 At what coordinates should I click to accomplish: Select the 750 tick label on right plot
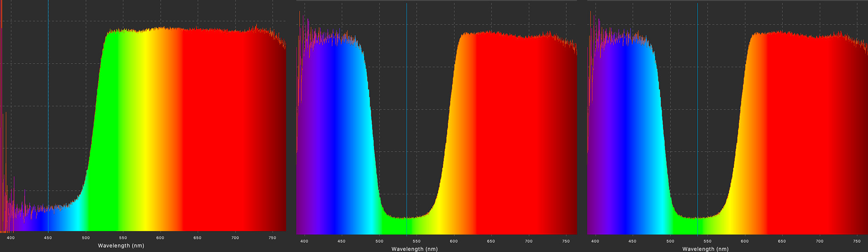pos(857,241)
